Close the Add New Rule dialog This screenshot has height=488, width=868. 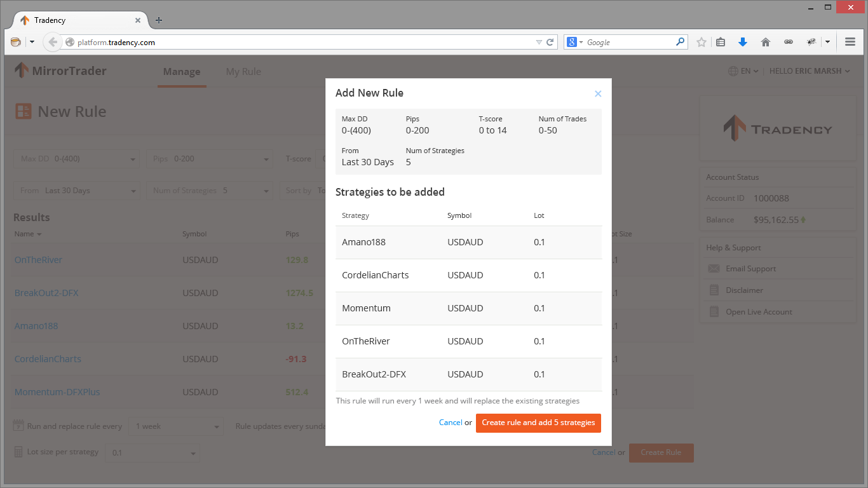[598, 93]
